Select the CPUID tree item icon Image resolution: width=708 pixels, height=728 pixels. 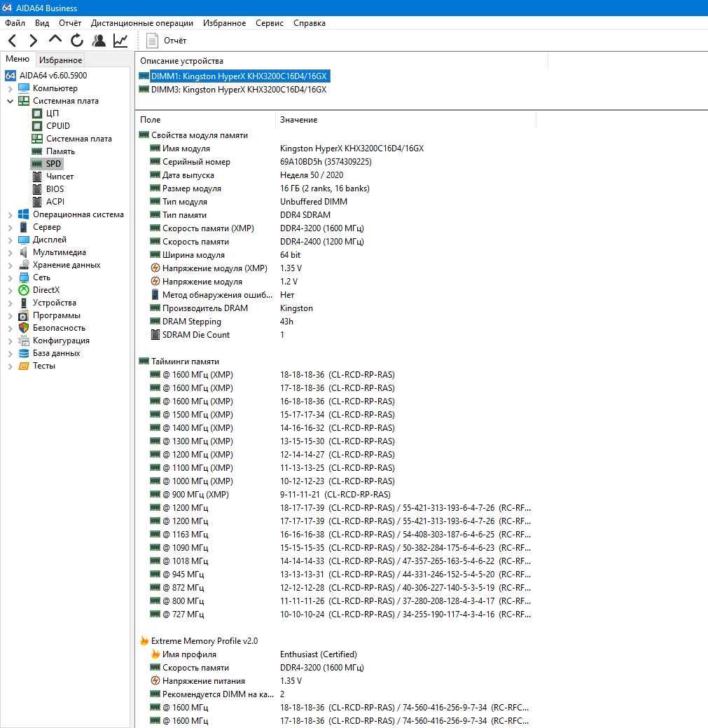(x=37, y=126)
